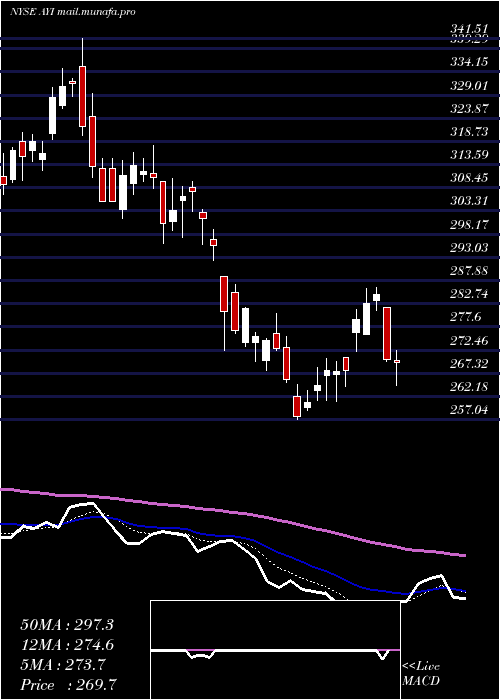Viewport: 500px width, 700px height.
Task: Click the 'Price : 269.7' readout
Action: 69,685
